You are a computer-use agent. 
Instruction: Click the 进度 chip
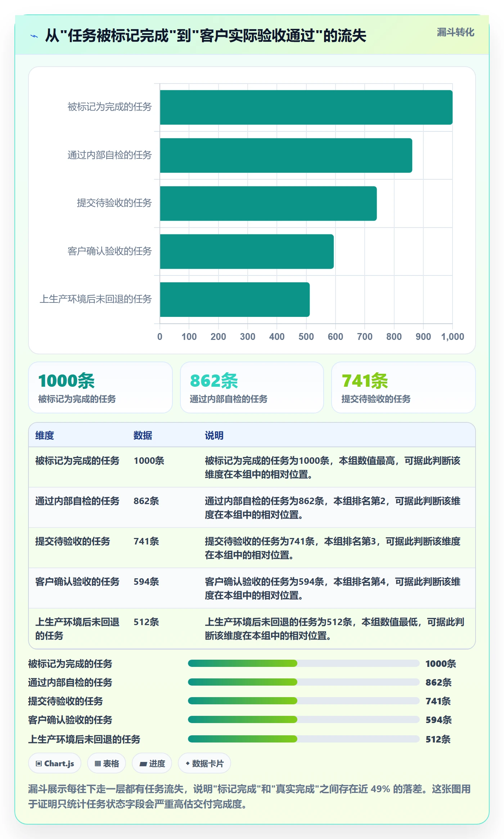(152, 763)
